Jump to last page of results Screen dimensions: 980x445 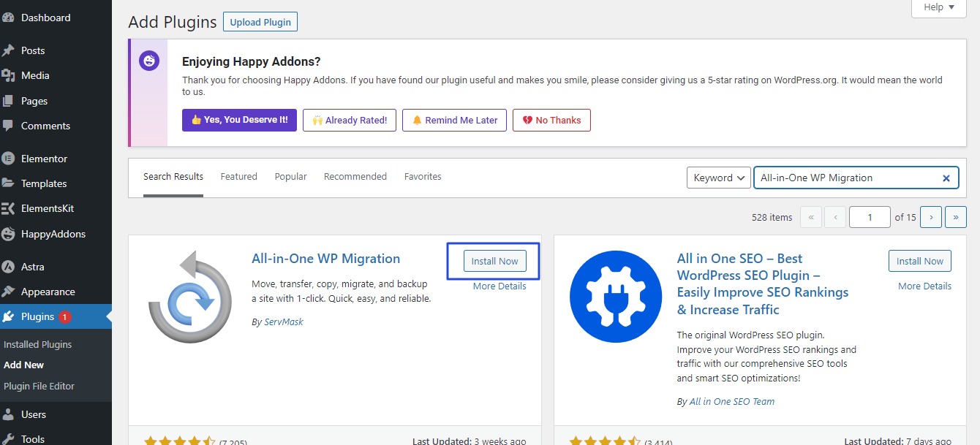(x=955, y=217)
